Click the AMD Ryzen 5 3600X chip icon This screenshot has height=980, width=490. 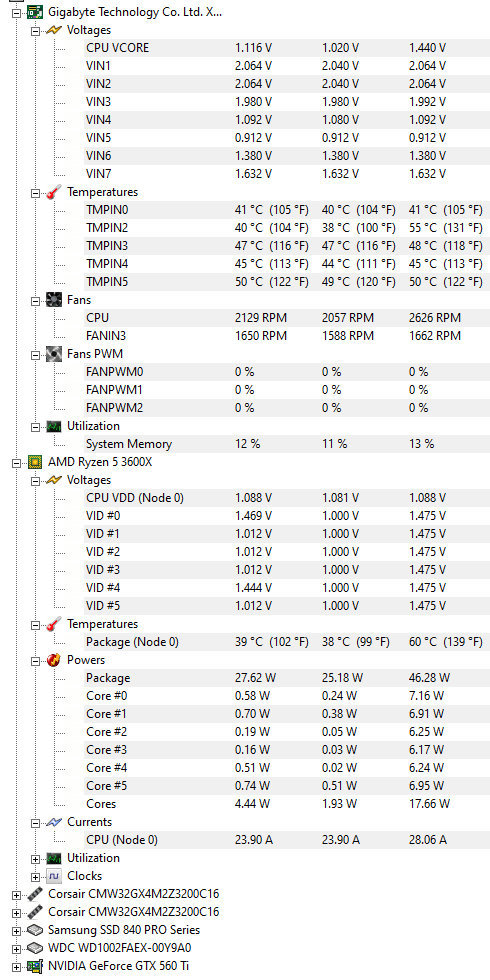point(35,462)
